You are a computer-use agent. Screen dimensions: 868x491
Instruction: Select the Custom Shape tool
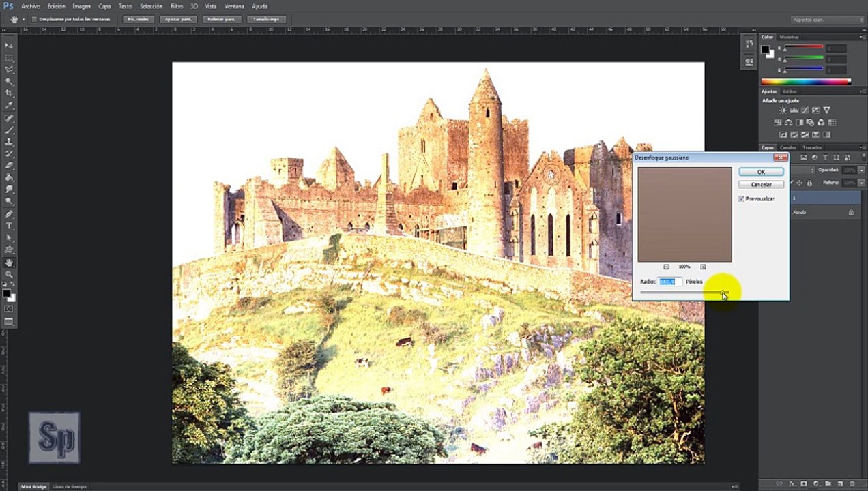[10, 250]
